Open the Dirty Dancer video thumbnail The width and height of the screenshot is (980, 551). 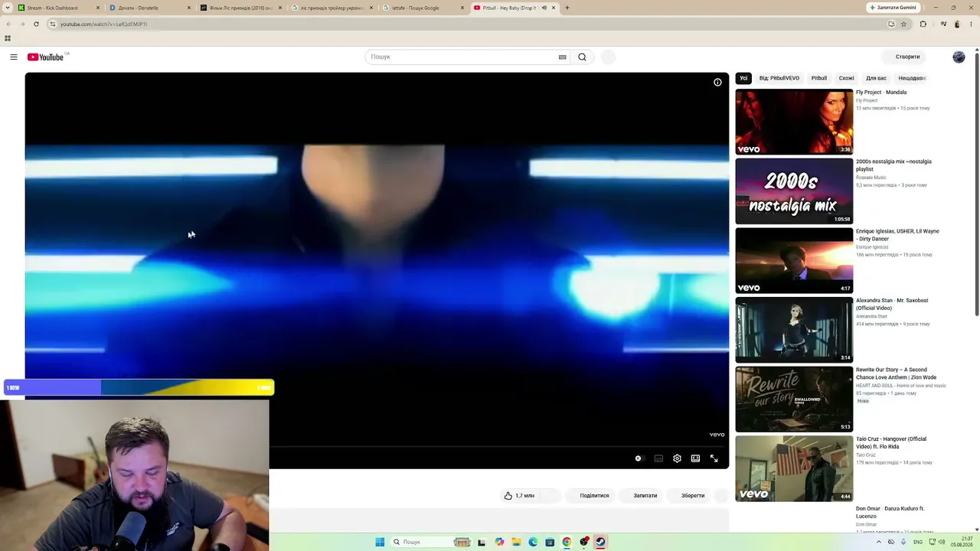click(794, 260)
